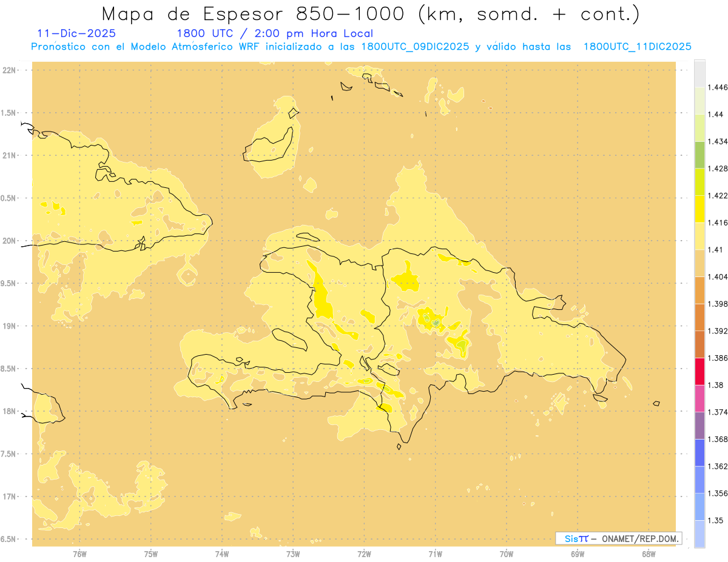Select the colorbar value 1.428

pos(718,169)
